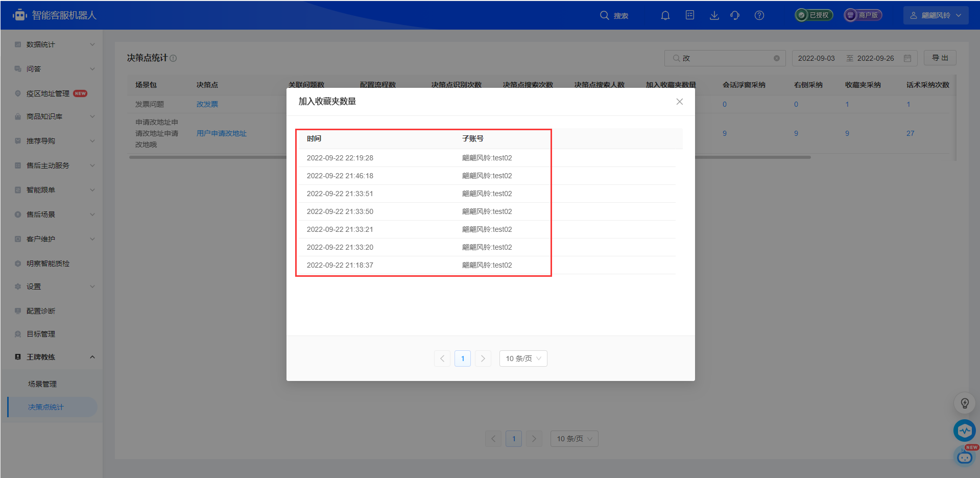Open the calendar icon in date range
Screen dimensions: 980x478
(907, 58)
